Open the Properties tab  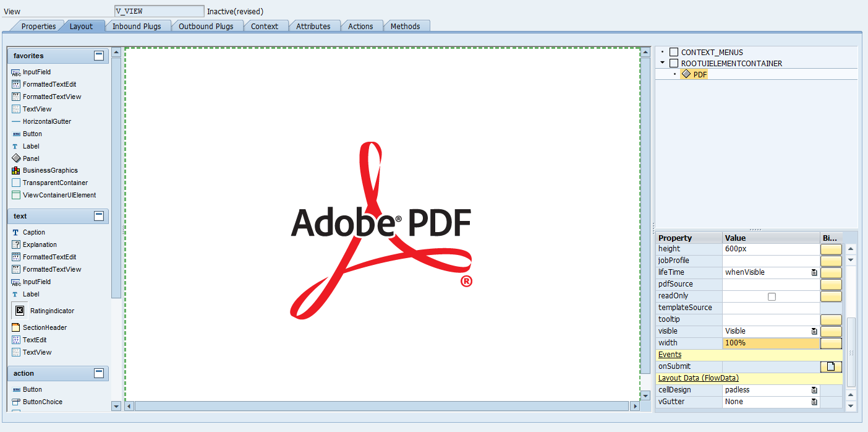(x=40, y=26)
